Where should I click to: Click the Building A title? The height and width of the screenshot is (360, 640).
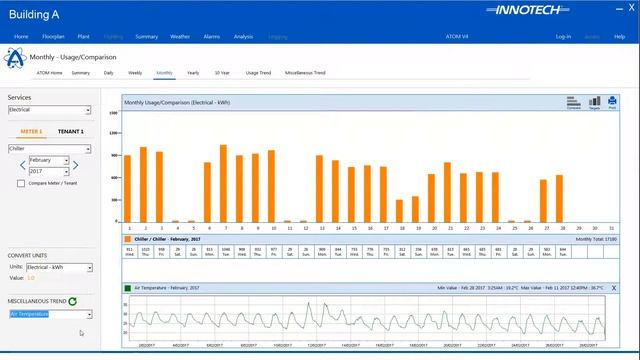tap(34, 15)
